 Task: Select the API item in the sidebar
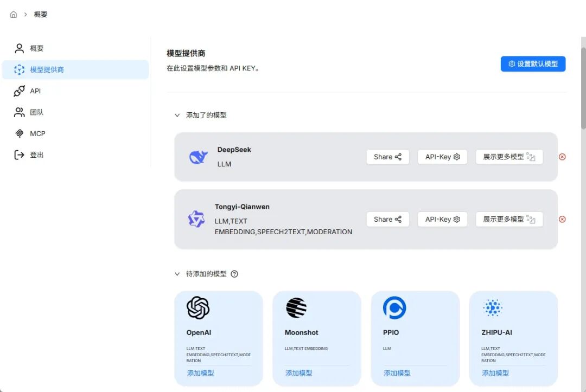[x=35, y=91]
